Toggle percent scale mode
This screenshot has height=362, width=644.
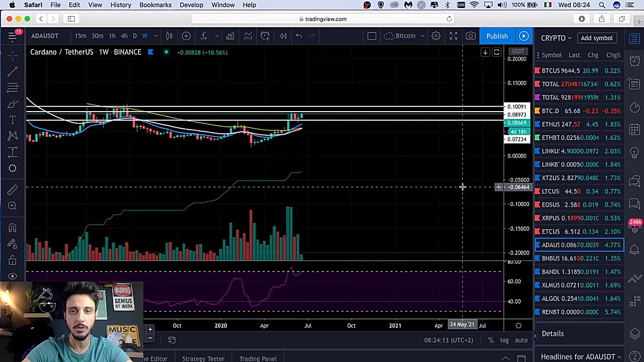pos(491,340)
